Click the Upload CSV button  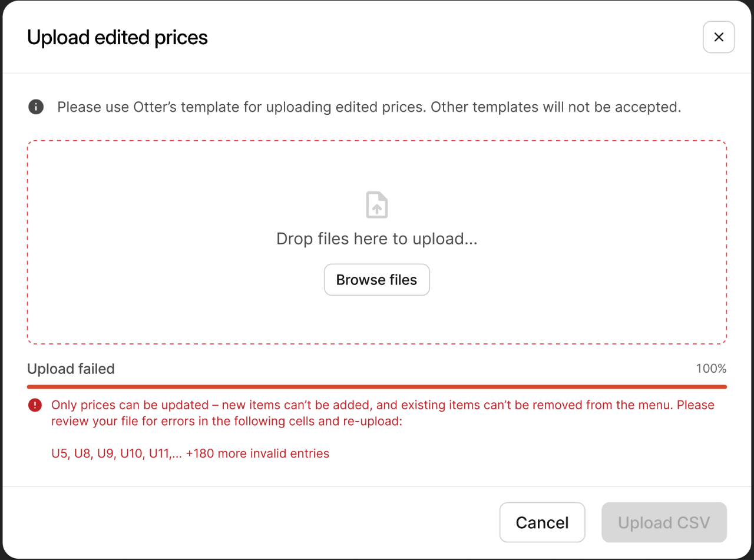(x=664, y=522)
